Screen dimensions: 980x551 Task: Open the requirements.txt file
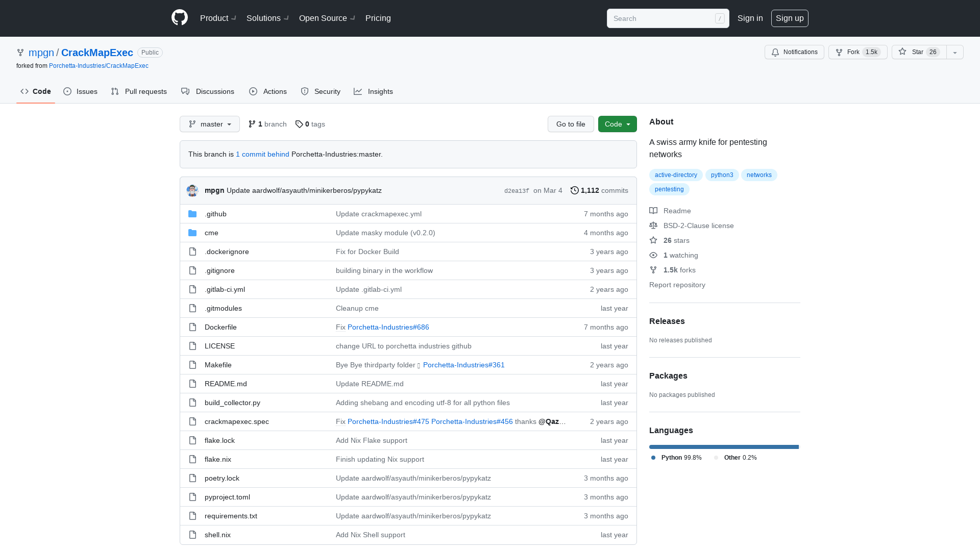tap(231, 516)
